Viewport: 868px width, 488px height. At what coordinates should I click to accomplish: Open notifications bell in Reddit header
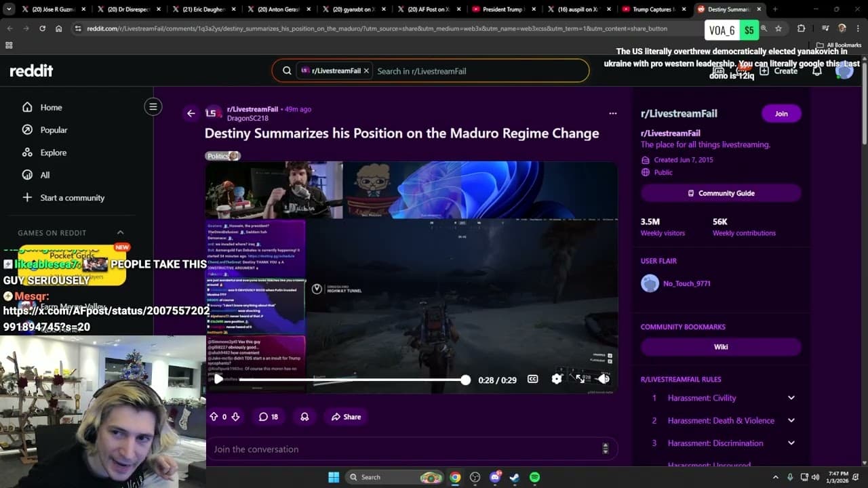[818, 70]
